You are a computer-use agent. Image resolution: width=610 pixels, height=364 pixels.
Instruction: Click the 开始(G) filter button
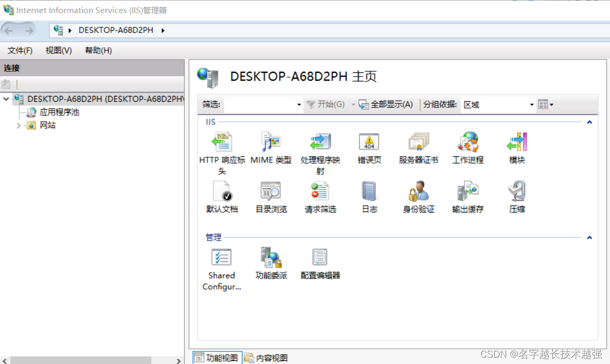point(326,104)
